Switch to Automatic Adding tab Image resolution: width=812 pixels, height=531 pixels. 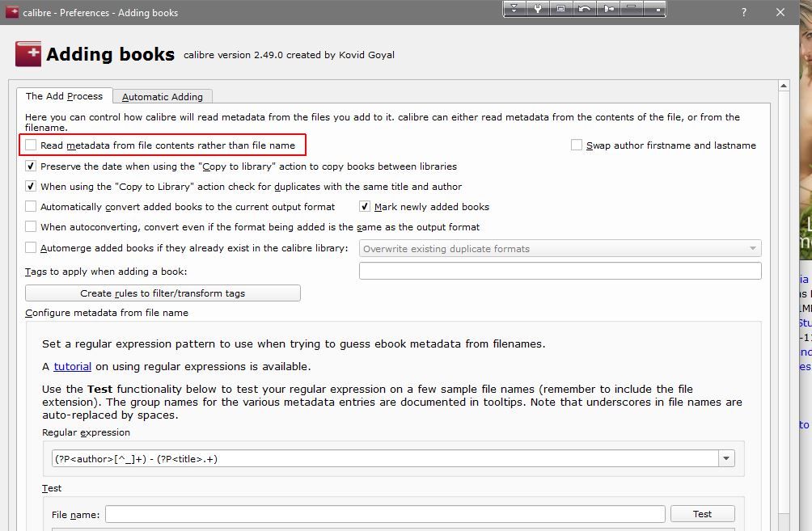162,97
